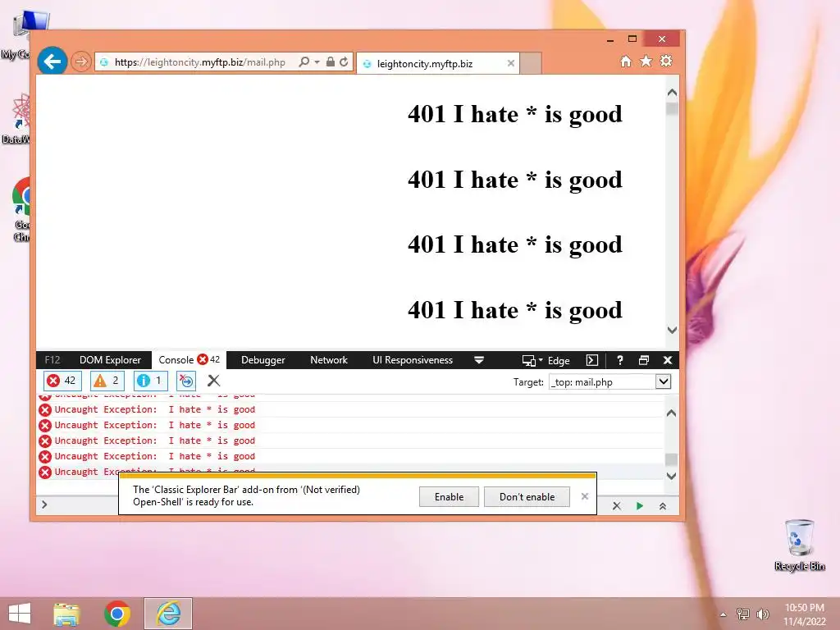Open the emulation document mode Edge dropdown

point(546,361)
